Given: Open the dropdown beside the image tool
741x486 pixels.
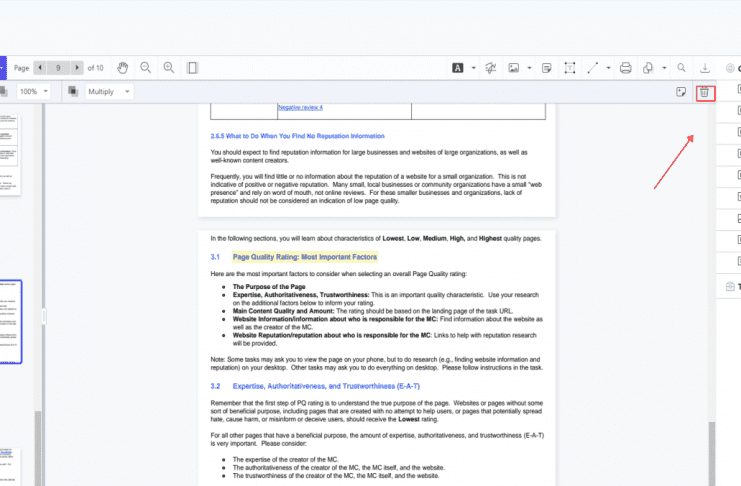Looking at the screenshot, I should pos(529,68).
